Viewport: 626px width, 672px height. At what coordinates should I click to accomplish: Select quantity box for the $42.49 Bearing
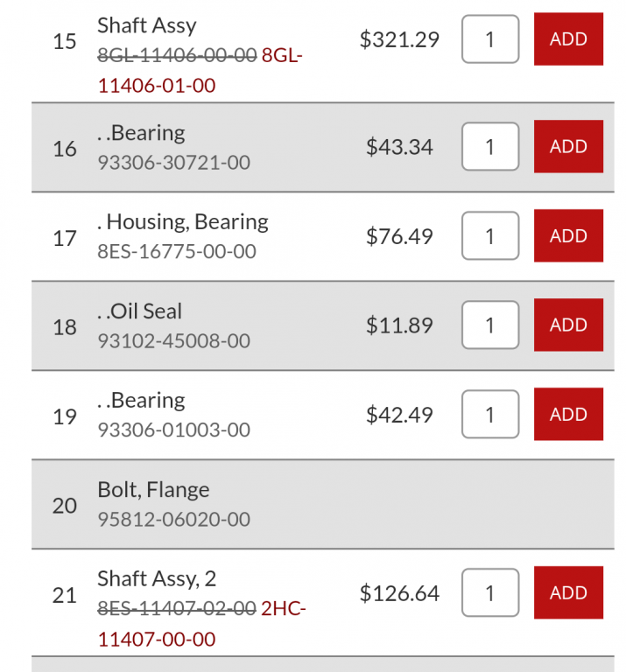pyautogui.click(x=490, y=415)
